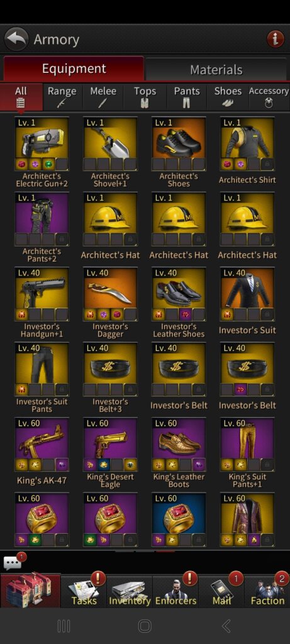Open the Enforcers menu icon
Screen dimensions: 290x644
pyautogui.click(x=176, y=591)
